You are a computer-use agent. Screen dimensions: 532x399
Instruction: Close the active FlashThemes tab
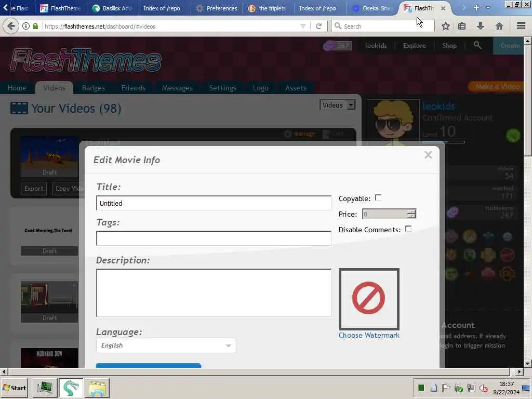pos(443,8)
